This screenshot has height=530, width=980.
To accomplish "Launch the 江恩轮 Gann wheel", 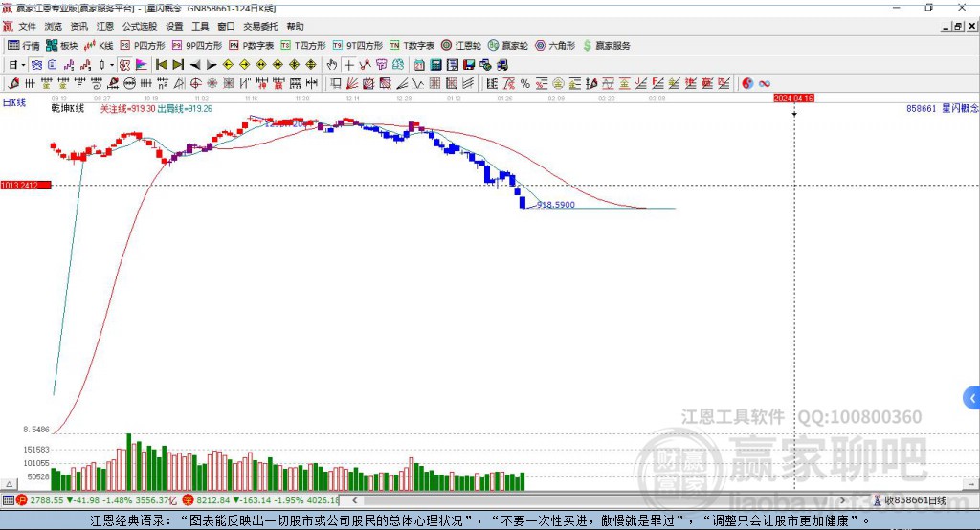I will coord(461,46).
